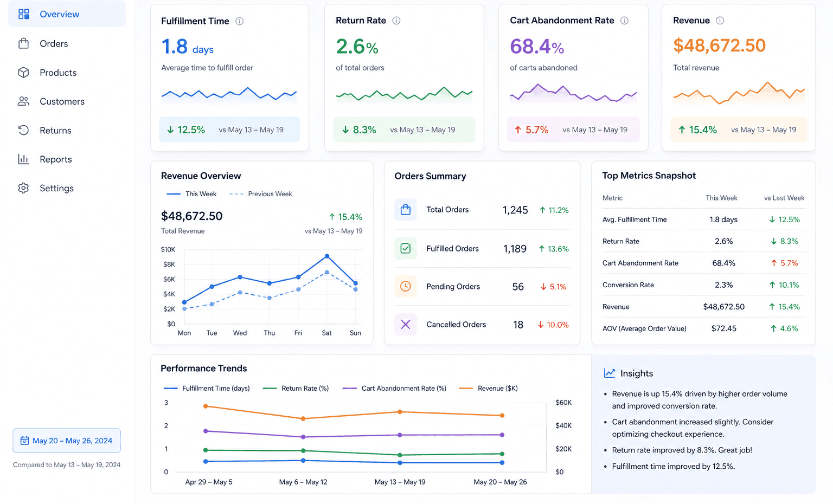Click purple Cart Abandonment point at May 20 – May 26
The width and height of the screenshot is (833, 504).
pos(502,435)
